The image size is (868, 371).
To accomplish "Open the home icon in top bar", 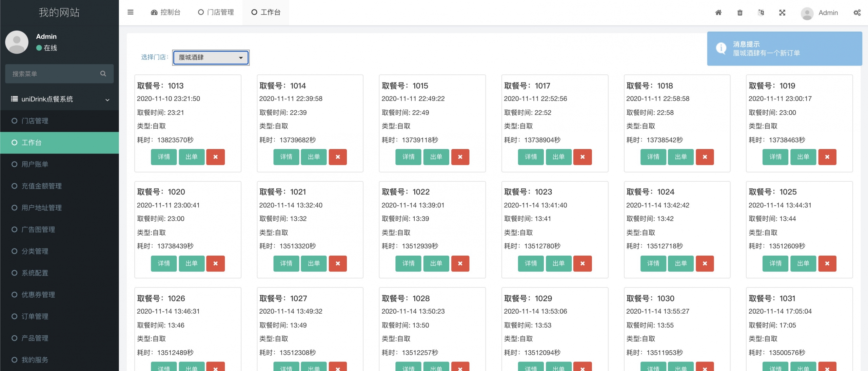I will (718, 13).
